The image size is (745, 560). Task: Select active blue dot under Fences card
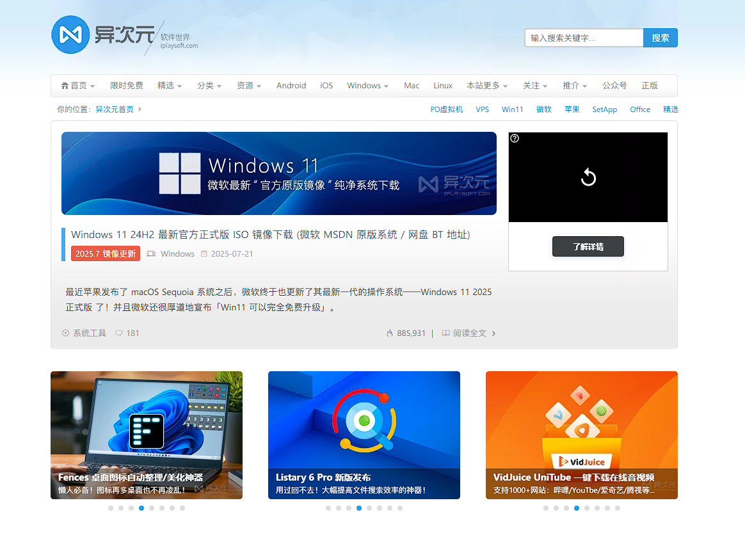pos(141,508)
